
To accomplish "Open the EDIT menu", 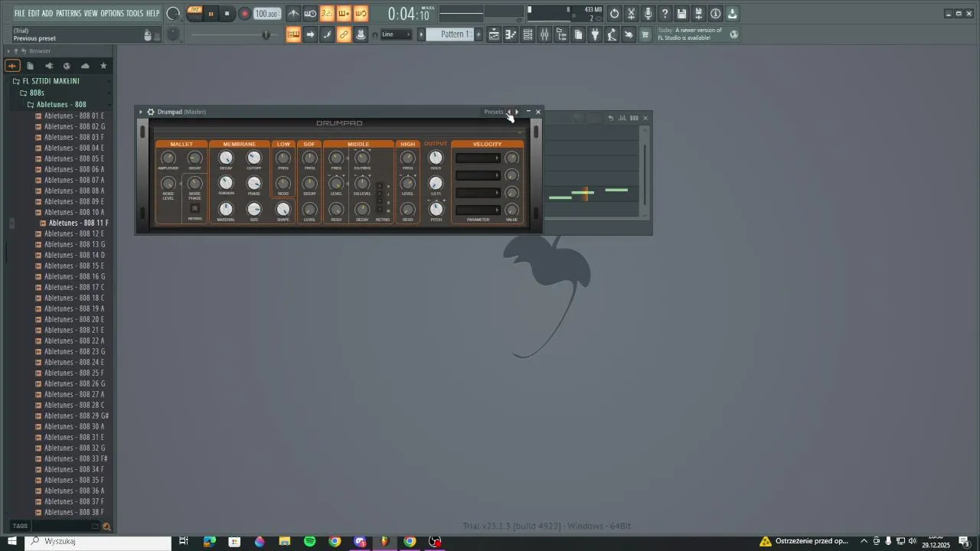I will (34, 13).
